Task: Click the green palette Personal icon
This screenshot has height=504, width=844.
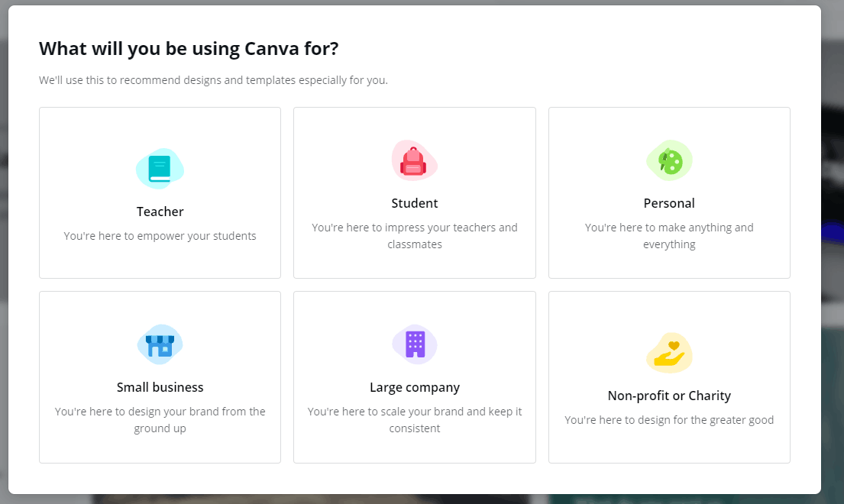Action: click(669, 160)
